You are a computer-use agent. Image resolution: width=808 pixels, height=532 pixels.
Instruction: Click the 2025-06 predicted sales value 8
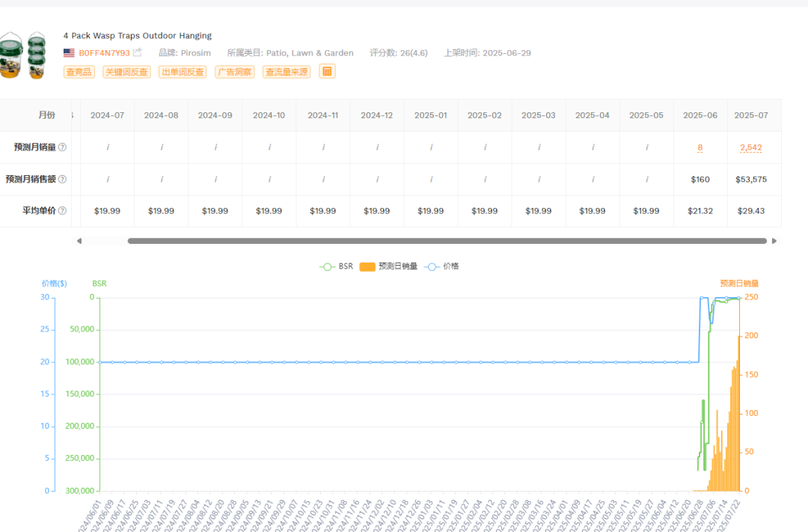click(700, 147)
